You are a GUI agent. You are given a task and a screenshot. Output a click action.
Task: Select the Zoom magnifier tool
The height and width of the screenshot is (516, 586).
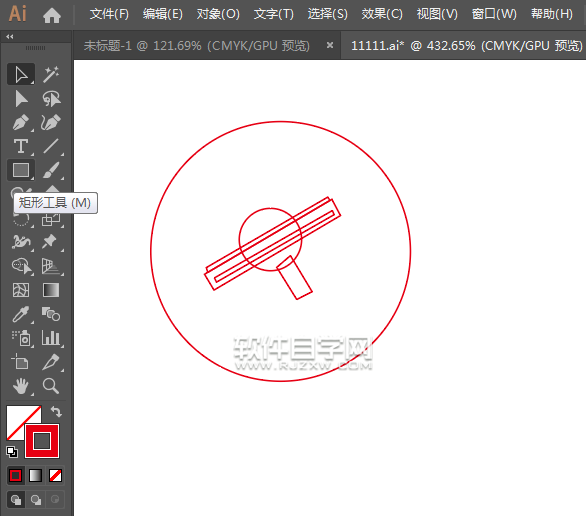tap(51, 386)
